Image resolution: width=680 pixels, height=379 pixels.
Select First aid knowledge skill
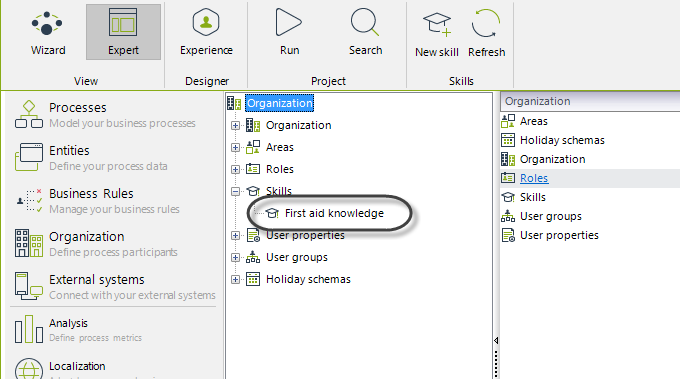coord(334,213)
